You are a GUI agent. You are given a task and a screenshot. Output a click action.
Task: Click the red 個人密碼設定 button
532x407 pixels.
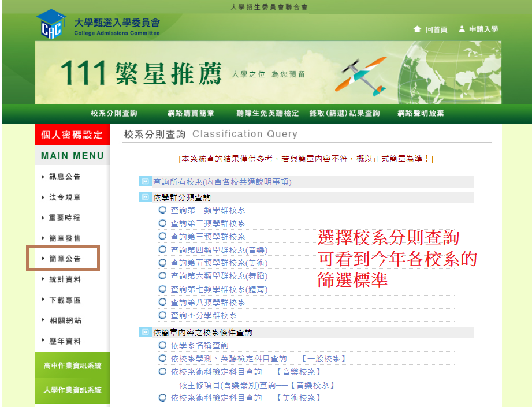click(x=72, y=135)
